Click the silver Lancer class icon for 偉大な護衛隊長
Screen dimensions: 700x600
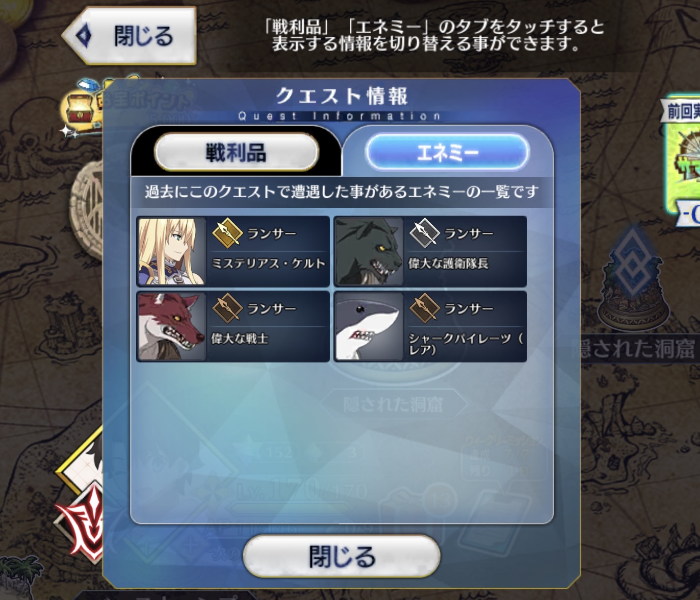(424, 233)
